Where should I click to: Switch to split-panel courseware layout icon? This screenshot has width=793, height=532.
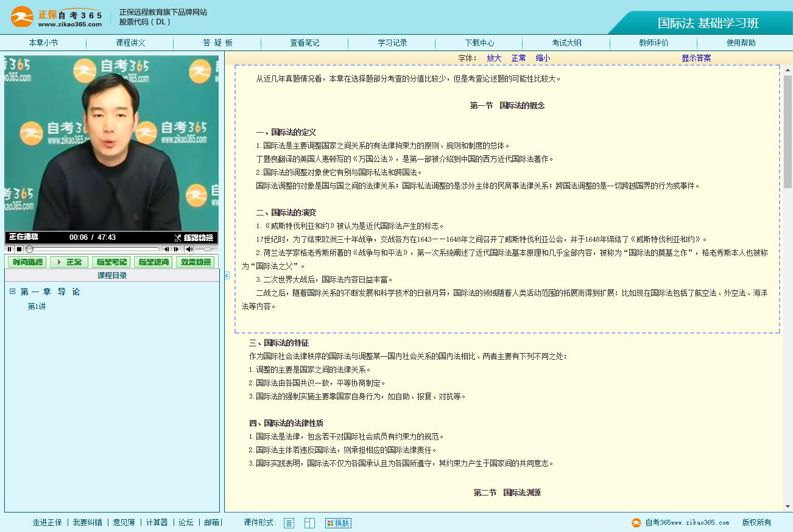[x=309, y=523]
